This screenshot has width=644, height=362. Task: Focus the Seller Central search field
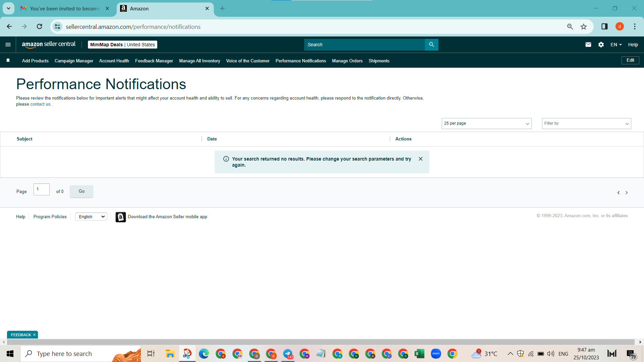coord(364,45)
